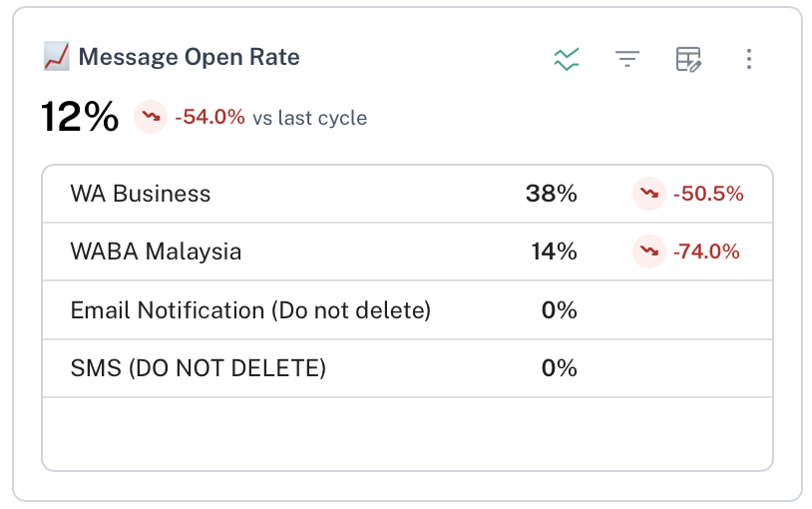
Task: Click the 14% value for WABA Malaysia
Action: tap(554, 252)
